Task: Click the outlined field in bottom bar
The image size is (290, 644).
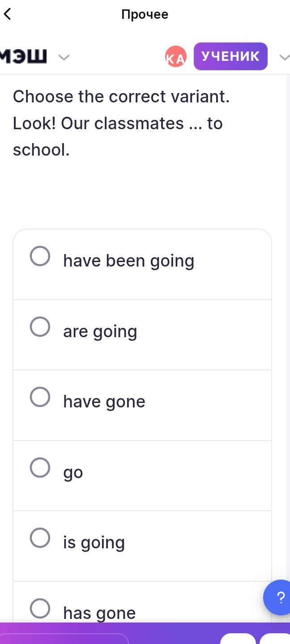Action: 64,639
